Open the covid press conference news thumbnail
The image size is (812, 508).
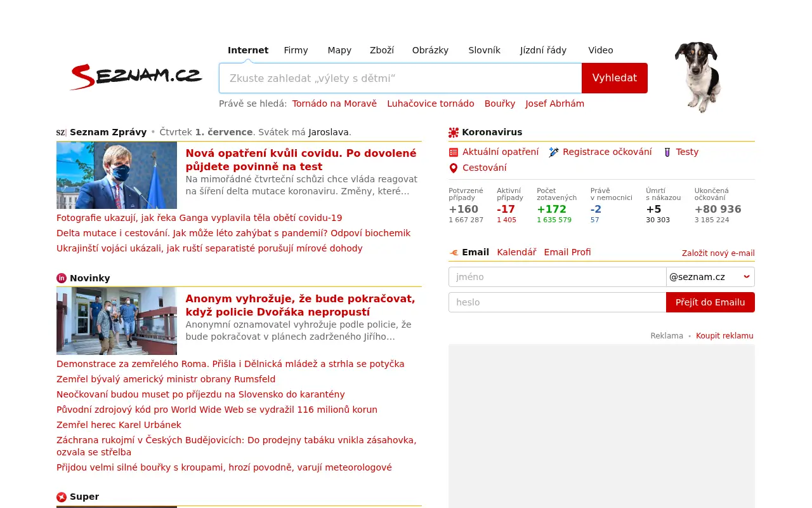click(117, 175)
